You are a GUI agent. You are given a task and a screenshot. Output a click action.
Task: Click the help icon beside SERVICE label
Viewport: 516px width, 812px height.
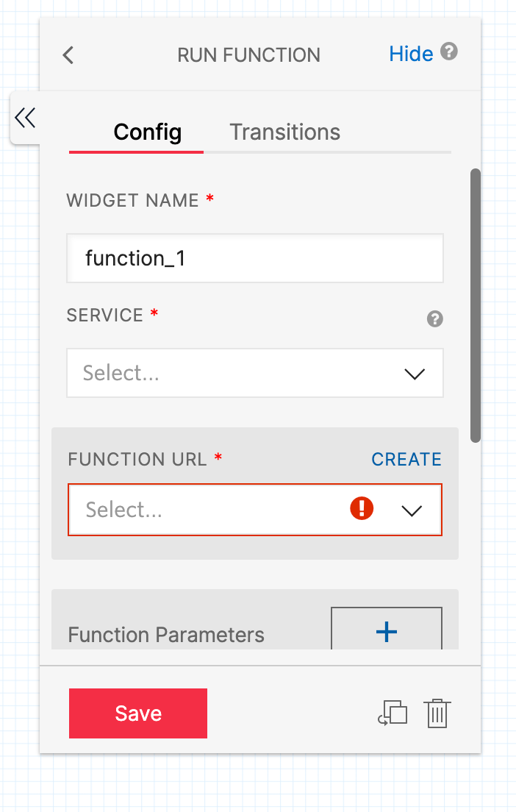(434, 319)
